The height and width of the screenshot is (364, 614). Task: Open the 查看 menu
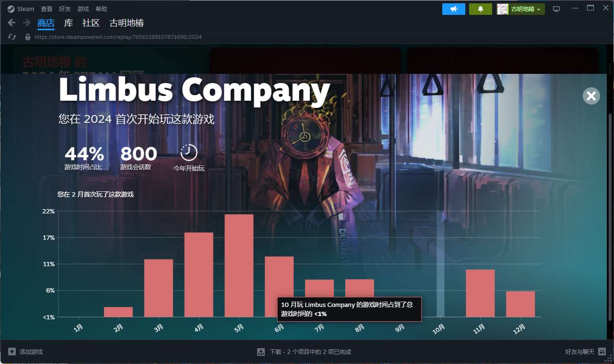pos(47,9)
